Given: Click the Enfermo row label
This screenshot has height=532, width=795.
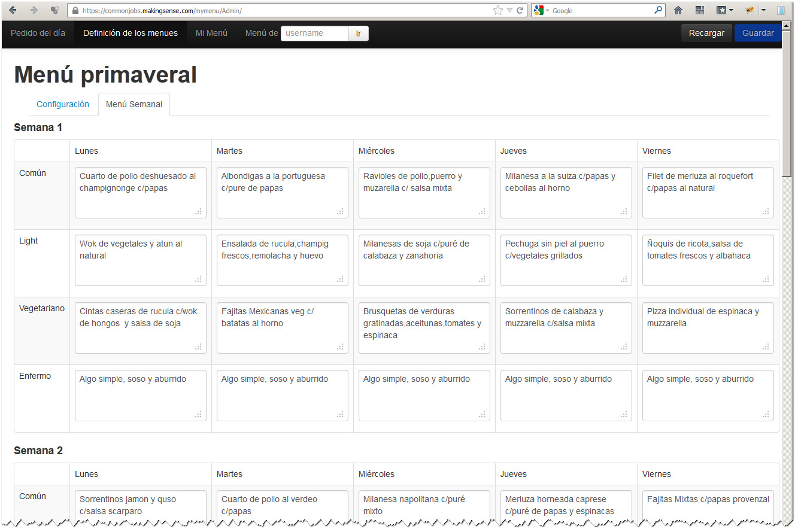Looking at the screenshot, I should click(35, 376).
